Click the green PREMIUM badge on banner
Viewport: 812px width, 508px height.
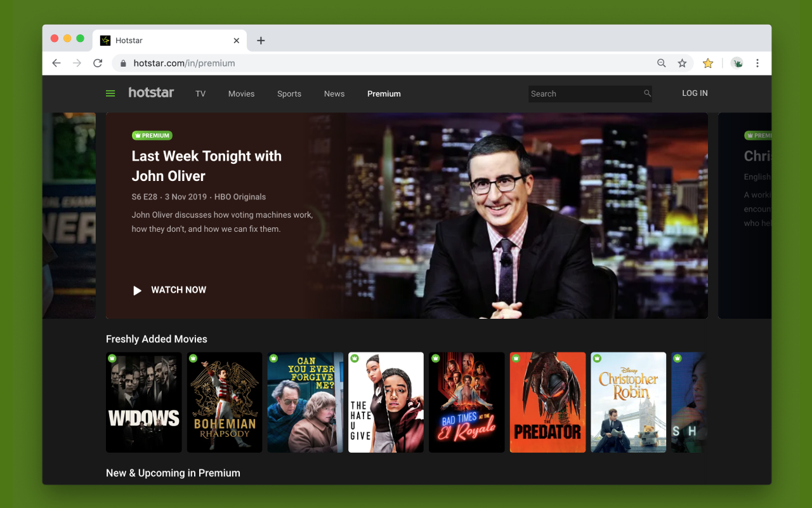(152, 135)
